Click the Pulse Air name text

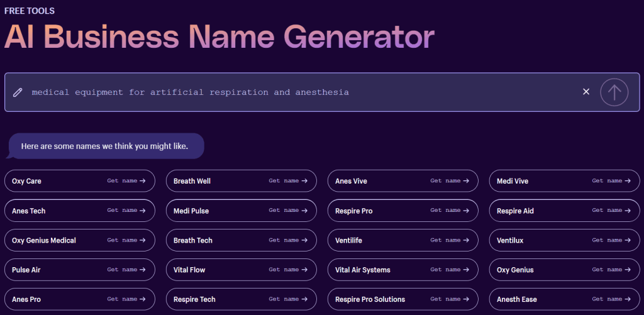[26, 270]
